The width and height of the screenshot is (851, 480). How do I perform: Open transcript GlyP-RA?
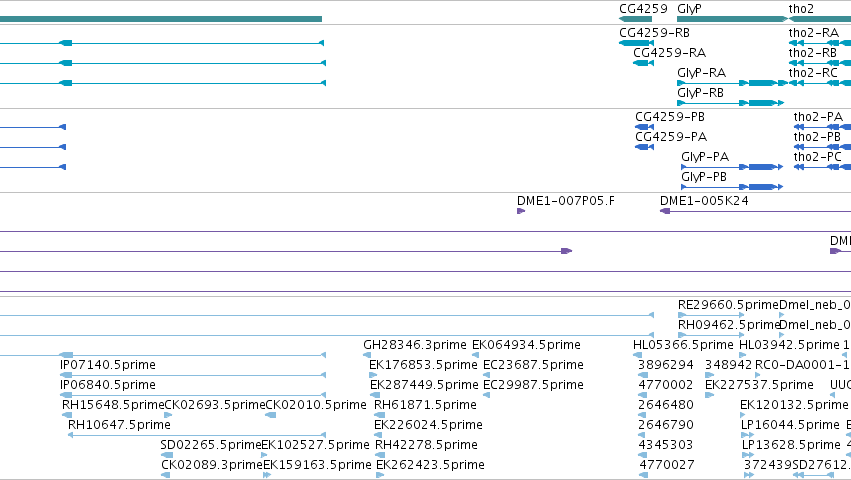tap(701, 73)
